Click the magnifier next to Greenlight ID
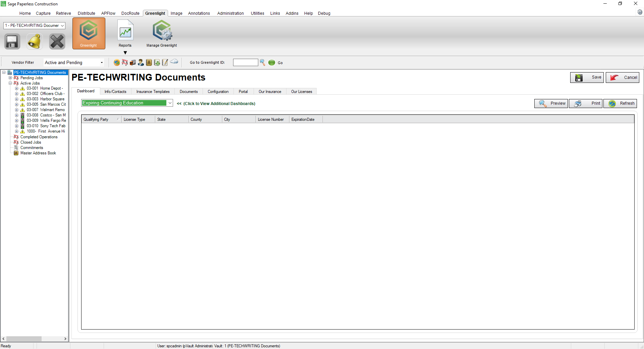The width and height of the screenshot is (644, 349). (263, 62)
